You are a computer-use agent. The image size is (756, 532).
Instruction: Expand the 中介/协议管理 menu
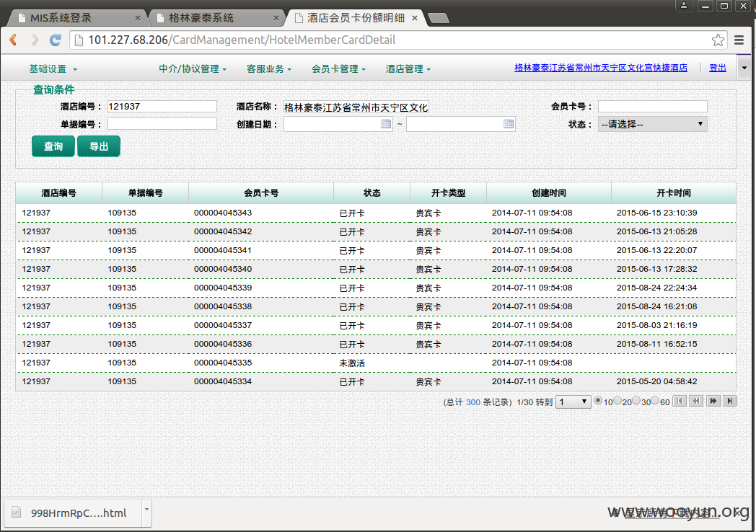193,69
